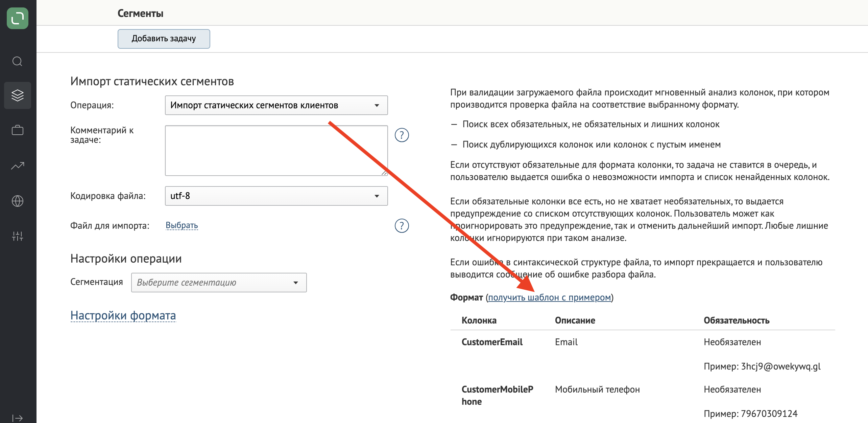Open the Операция dropdown

276,105
